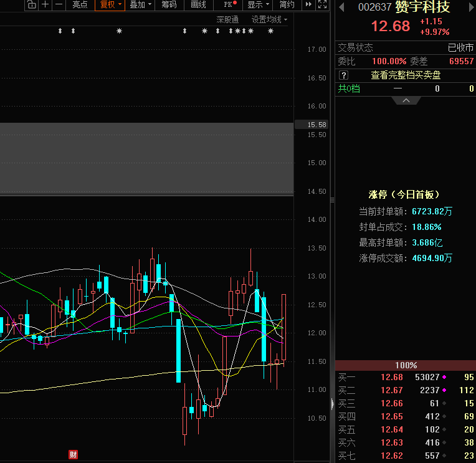Open the 叠加 overlay dropdown
The height and width of the screenshot is (463, 476).
coord(140,4)
